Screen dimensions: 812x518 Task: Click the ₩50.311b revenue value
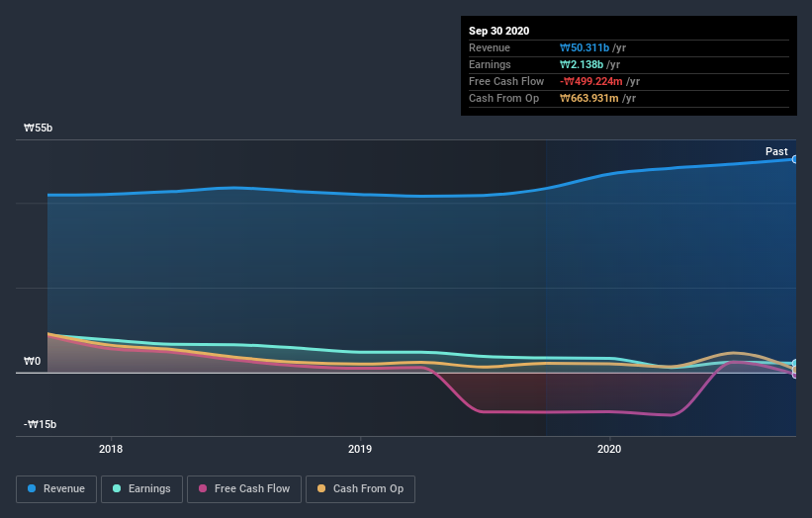tap(585, 47)
